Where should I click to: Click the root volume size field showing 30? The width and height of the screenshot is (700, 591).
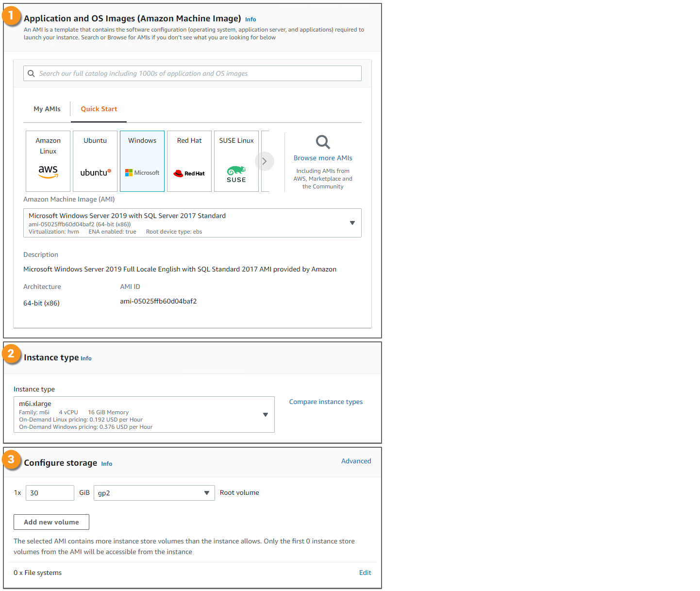click(x=50, y=493)
